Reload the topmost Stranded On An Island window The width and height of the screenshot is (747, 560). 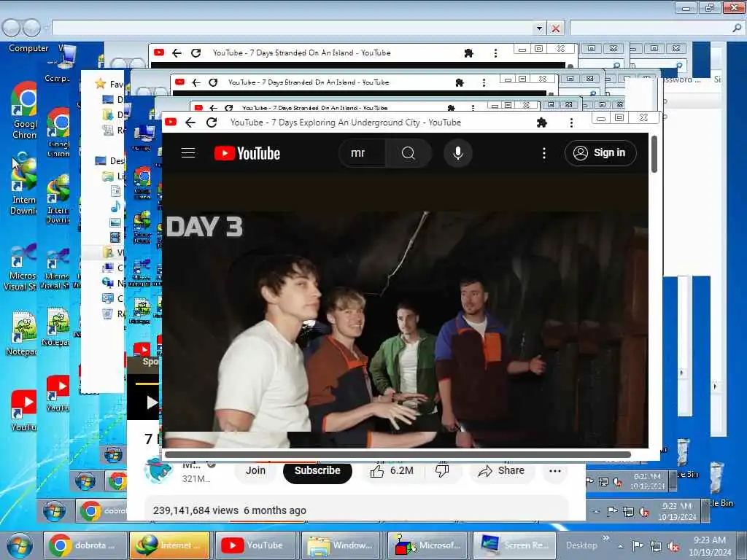pyautogui.click(x=196, y=52)
